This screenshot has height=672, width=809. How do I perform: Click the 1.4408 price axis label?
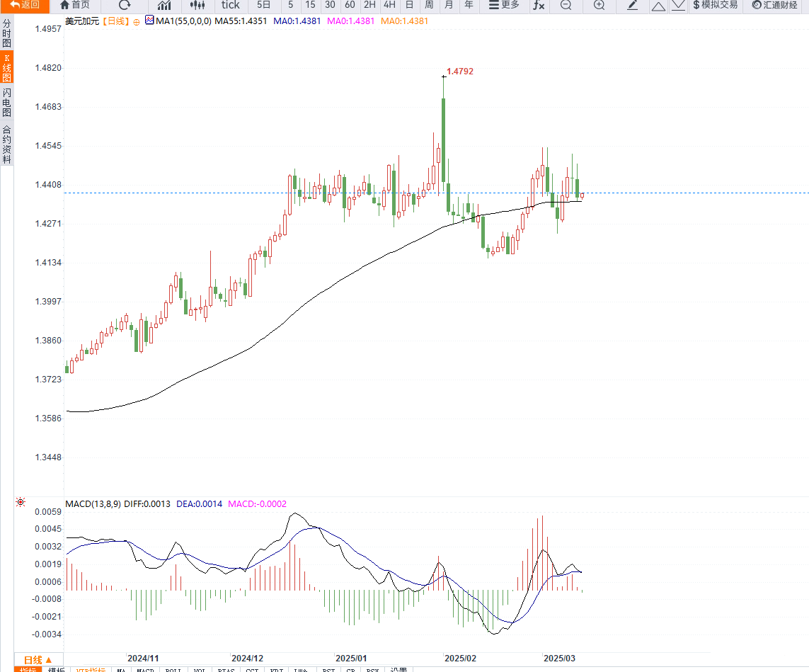[x=48, y=185]
